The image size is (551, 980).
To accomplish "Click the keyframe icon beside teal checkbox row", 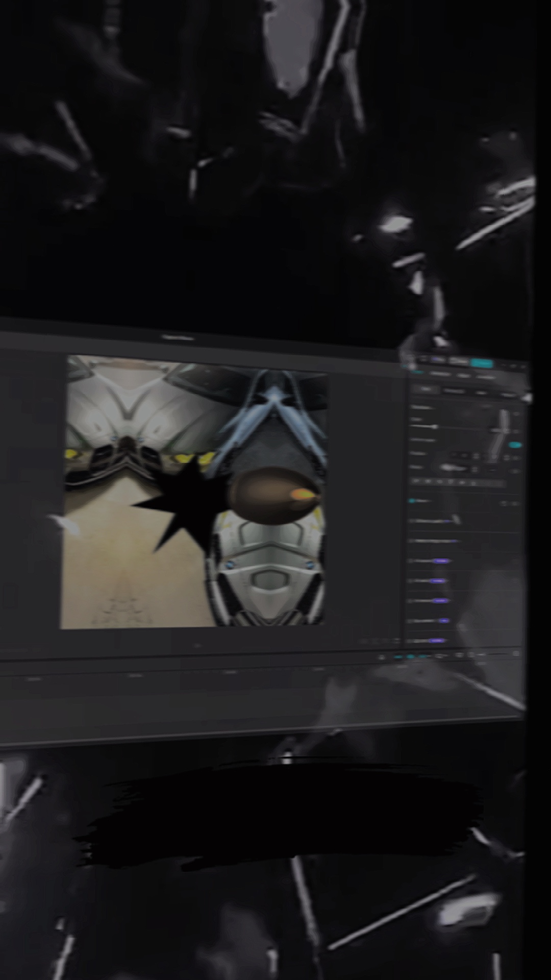I will pyautogui.click(x=503, y=503).
